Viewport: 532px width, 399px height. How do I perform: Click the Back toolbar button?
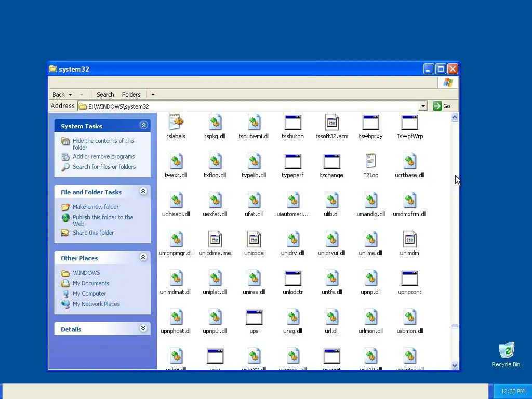click(x=58, y=95)
